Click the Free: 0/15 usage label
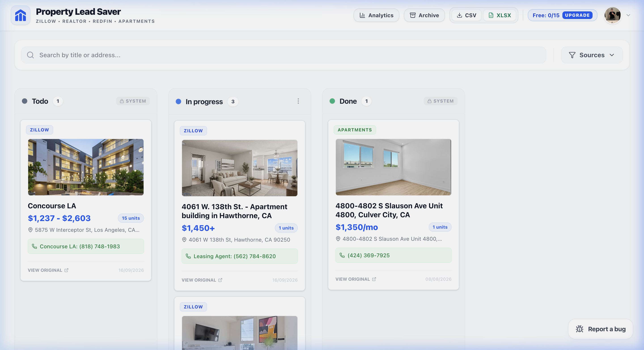Viewport: 644px width, 350px height. click(546, 15)
